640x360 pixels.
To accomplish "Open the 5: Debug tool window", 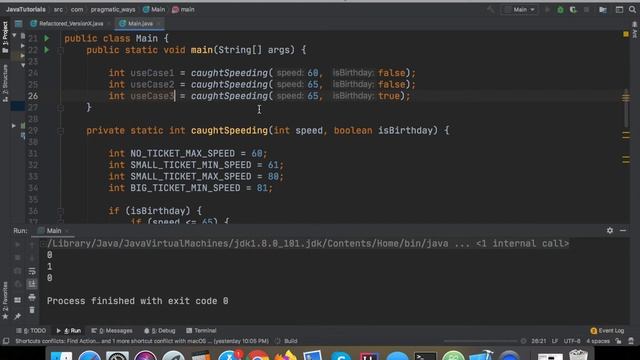I will (160, 331).
